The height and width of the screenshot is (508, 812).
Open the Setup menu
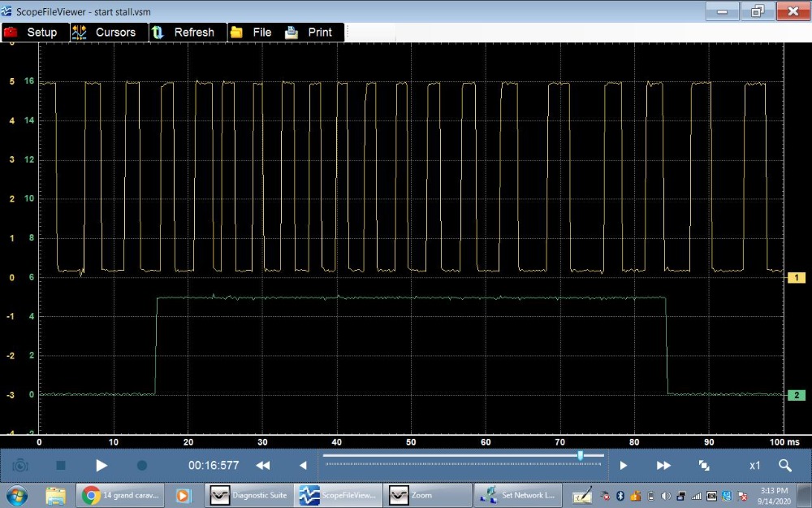[32, 33]
